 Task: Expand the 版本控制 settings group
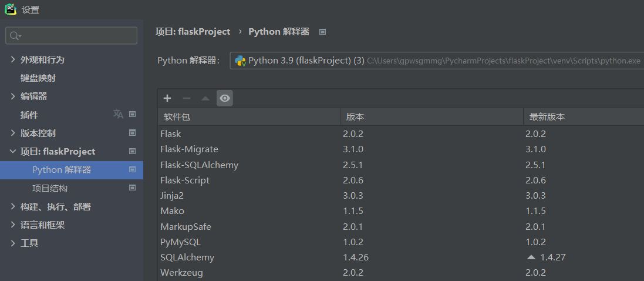[13, 133]
